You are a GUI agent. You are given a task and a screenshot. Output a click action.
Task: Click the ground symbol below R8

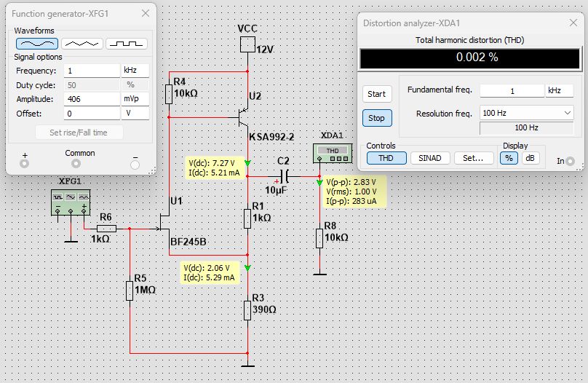tap(319, 274)
